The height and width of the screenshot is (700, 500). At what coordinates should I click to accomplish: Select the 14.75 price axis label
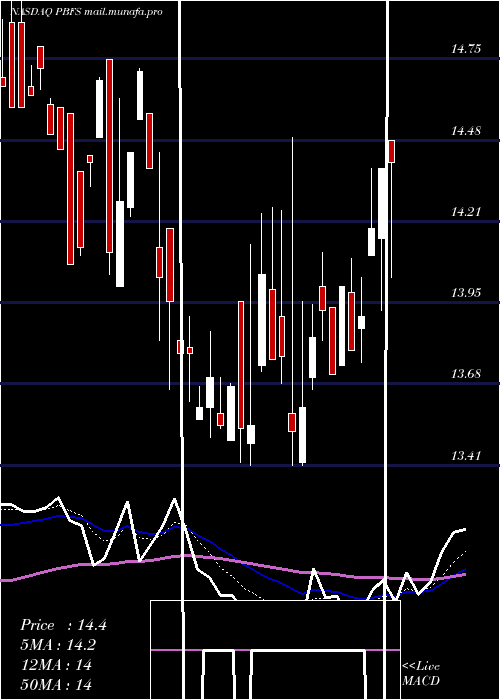(x=466, y=49)
